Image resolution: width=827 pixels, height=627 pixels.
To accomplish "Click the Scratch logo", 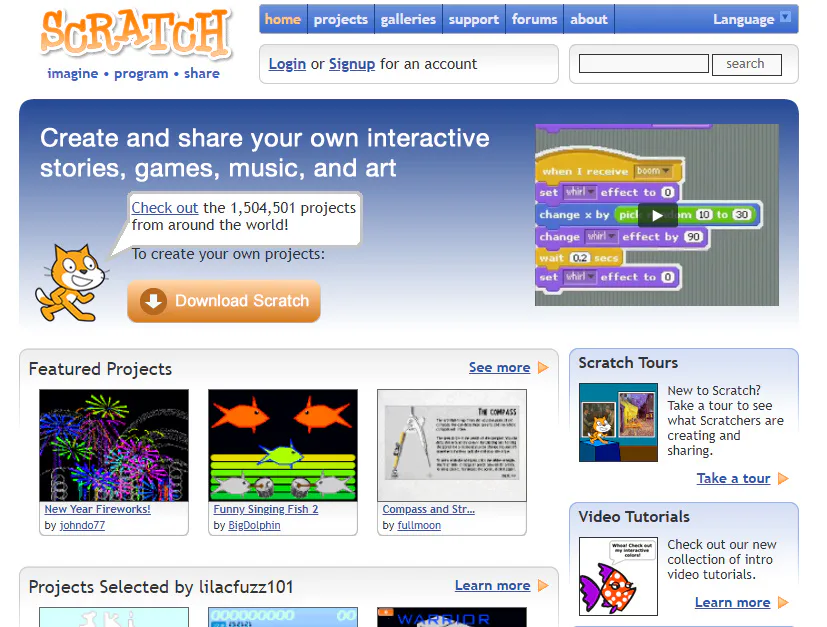I will (x=136, y=33).
